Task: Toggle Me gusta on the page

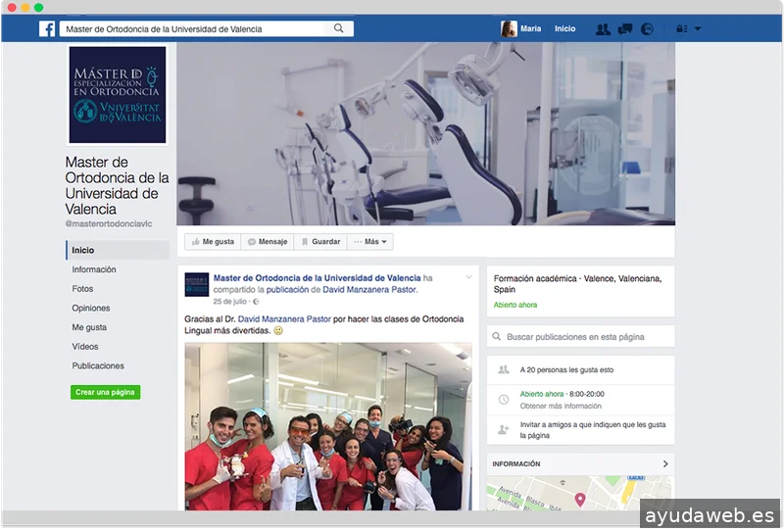Action: pyautogui.click(x=213, y=242)
